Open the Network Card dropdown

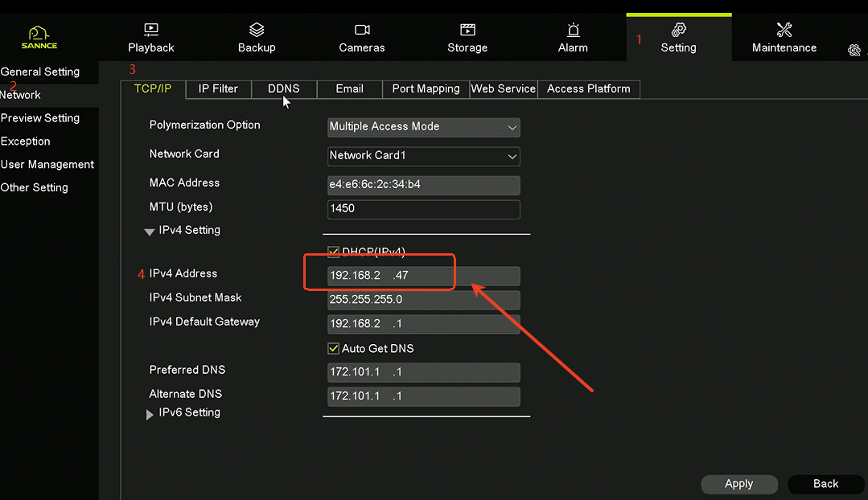coord(423,156)
